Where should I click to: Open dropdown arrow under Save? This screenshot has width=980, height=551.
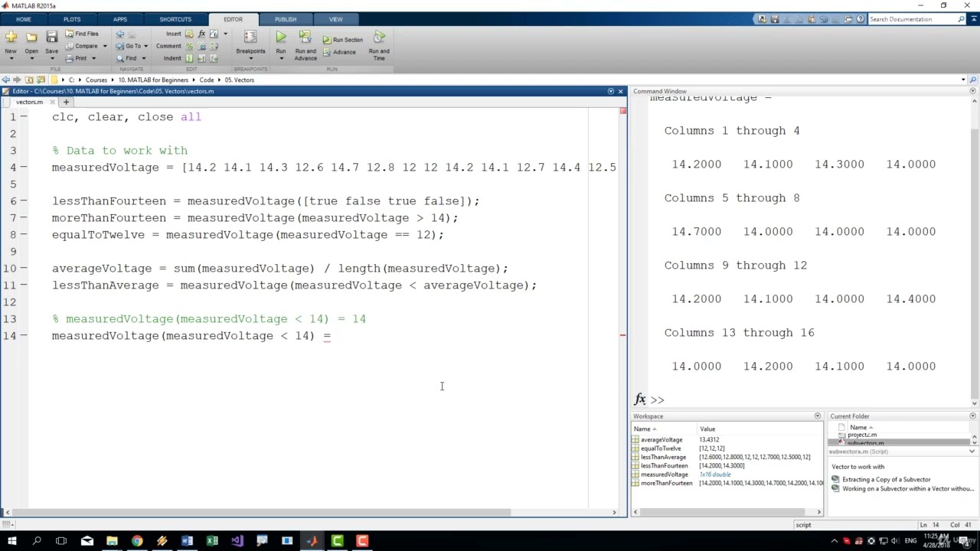[x=51, y=59]
